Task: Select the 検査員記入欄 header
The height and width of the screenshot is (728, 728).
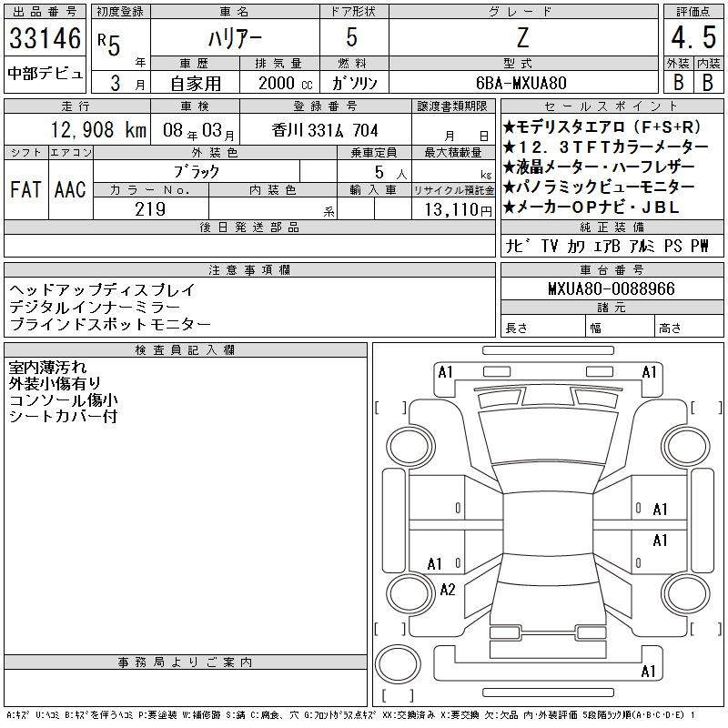Action: pos(185,350)
